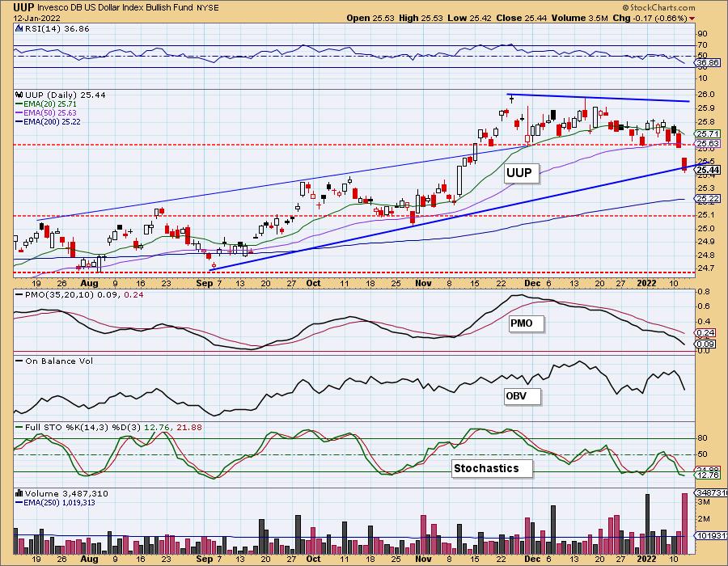728x566 pixels.
Task: Click the dark blue EMA(200) legend line swatch
Action: 19,121
